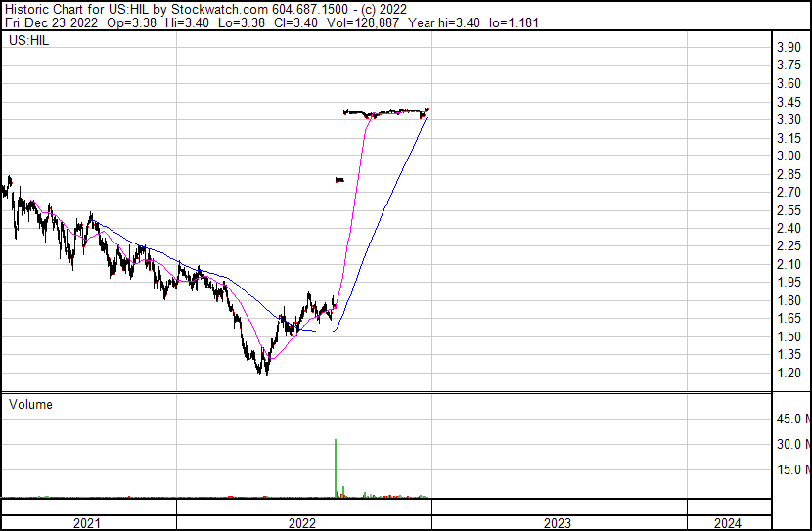Click the isolated price bar near 2.80
Image resolution: width=812 pixels, height=531 pixels.
click(339, 179)
